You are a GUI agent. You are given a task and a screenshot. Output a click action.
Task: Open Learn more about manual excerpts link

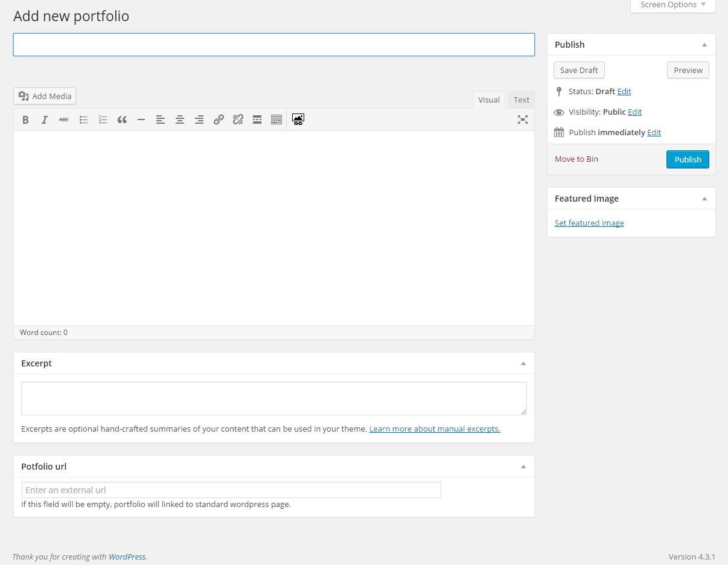pyautogui.click(x=435, y=429)
